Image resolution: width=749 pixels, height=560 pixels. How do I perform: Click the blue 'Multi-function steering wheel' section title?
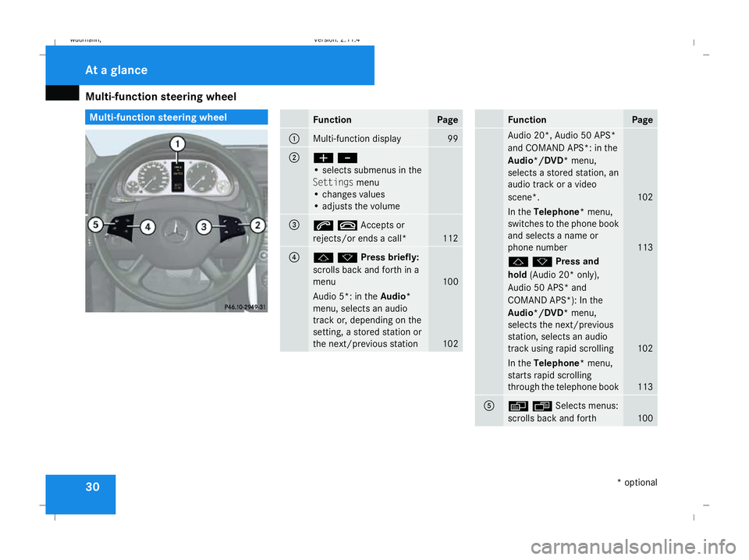[176, 117]
